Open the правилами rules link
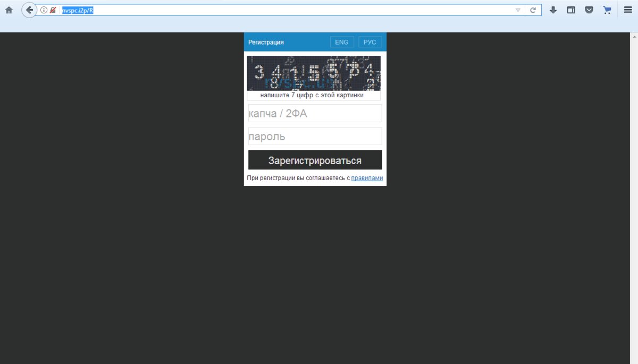The image size is (638, 364). pos(367,178)
